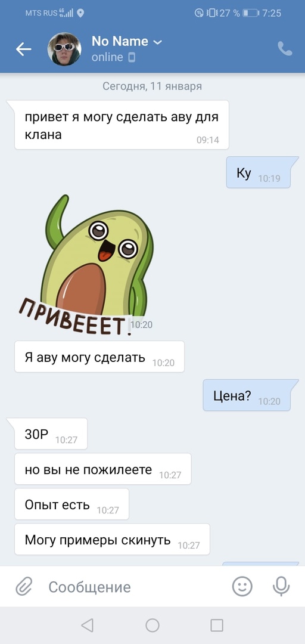
Task: Tap the outgoing 'Цена?' message bubble
Action: (x=247, y=395)
